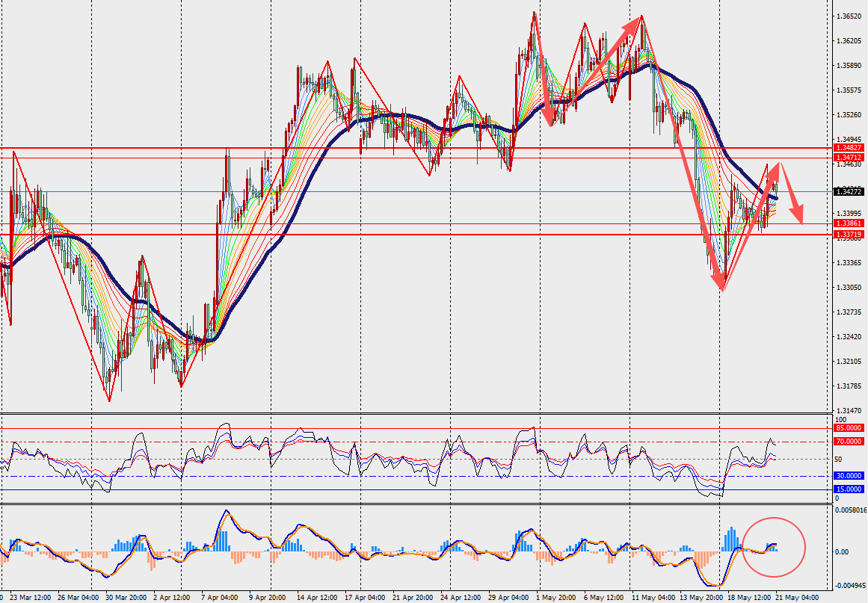Screen dimensions: 868x603
Task: Click the 1.35260 price axis value
Action: pos(849,115)
